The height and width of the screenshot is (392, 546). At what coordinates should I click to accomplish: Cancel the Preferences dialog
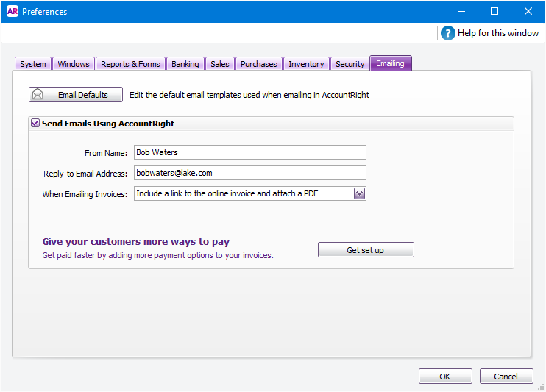tap(506, 377)
